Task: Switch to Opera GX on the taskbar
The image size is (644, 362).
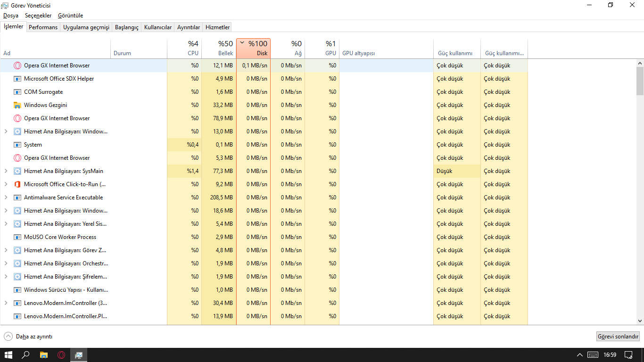Action: tap(61, 355)
